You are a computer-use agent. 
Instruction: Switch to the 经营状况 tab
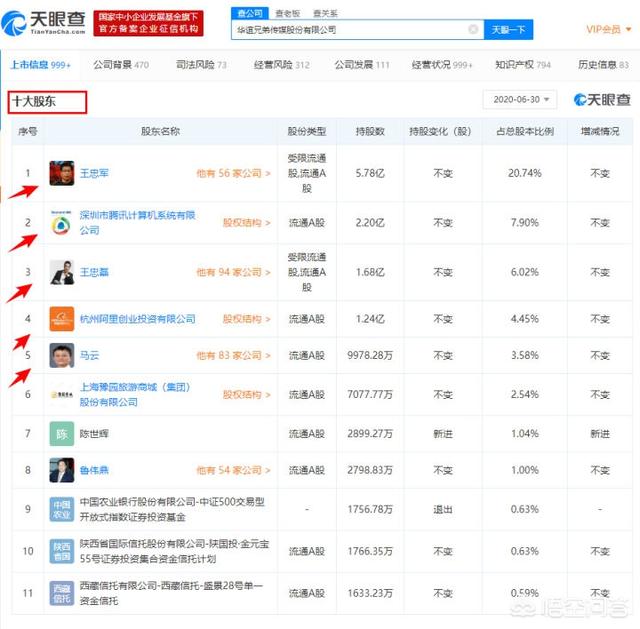tap(442, 64)
